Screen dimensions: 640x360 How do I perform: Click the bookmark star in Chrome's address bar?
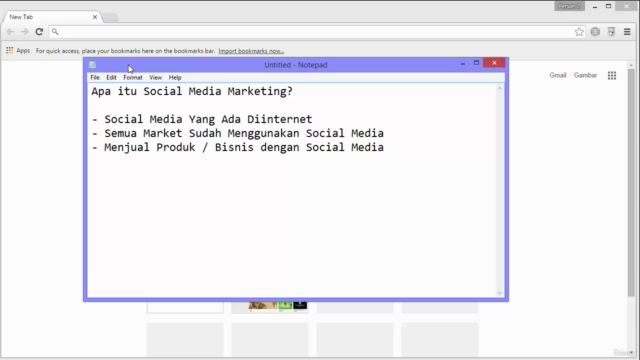579,32
